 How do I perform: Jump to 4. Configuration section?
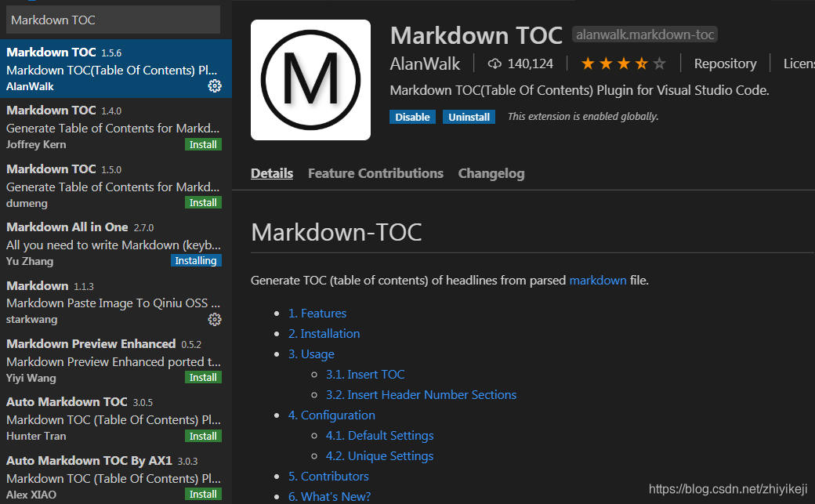tap(331, 415)
